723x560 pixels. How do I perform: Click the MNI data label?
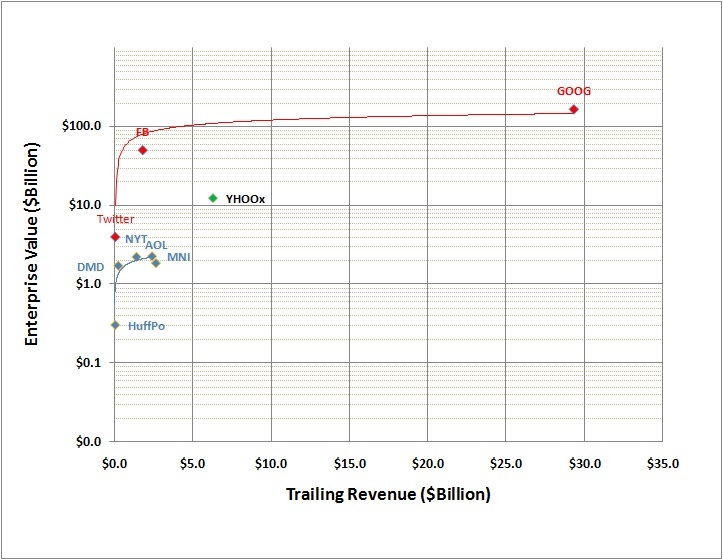(x=179, y=257)
